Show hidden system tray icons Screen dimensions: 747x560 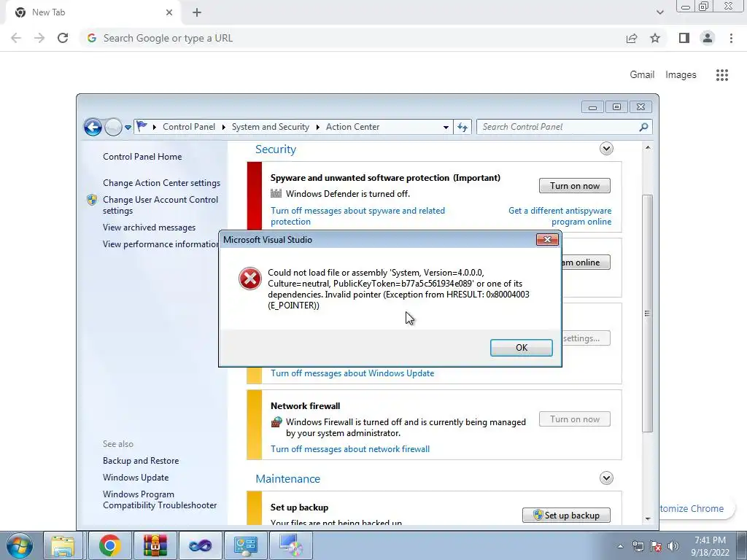click(620, 546)
